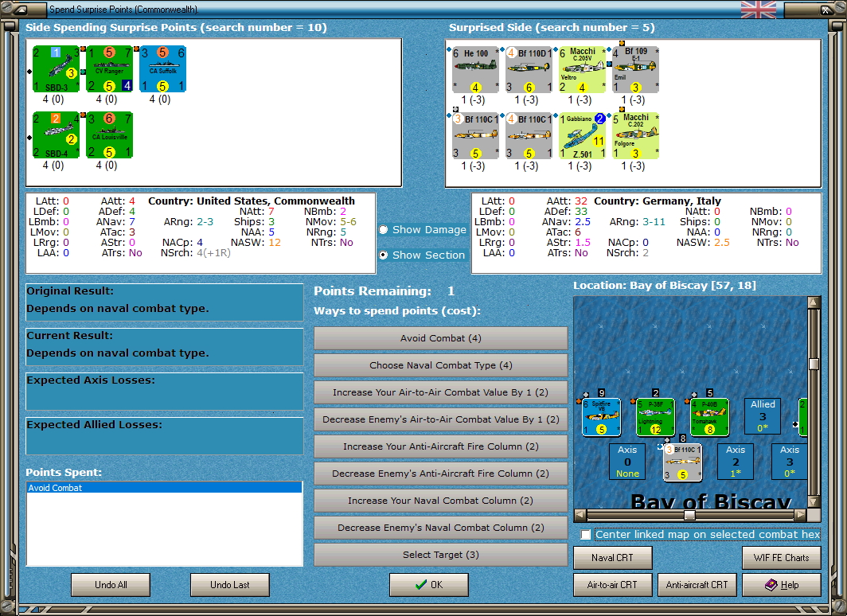The width and height of the screenshot is (847, 616).
Task: Select the Macchi C.205V Veltro counter
Action: coord(583,70)
